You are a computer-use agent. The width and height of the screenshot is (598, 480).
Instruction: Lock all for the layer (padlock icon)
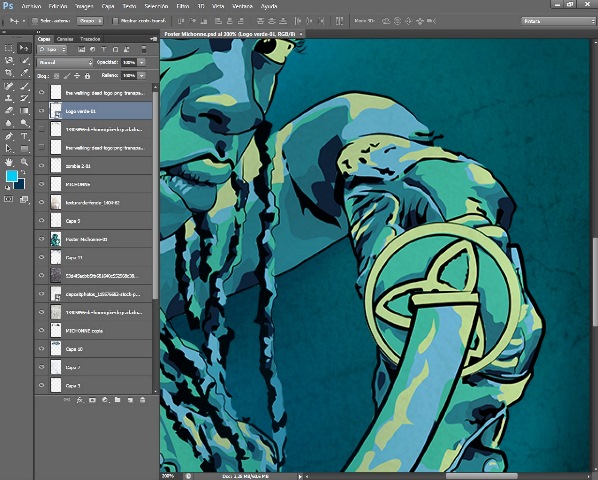(x=87, y=76)
